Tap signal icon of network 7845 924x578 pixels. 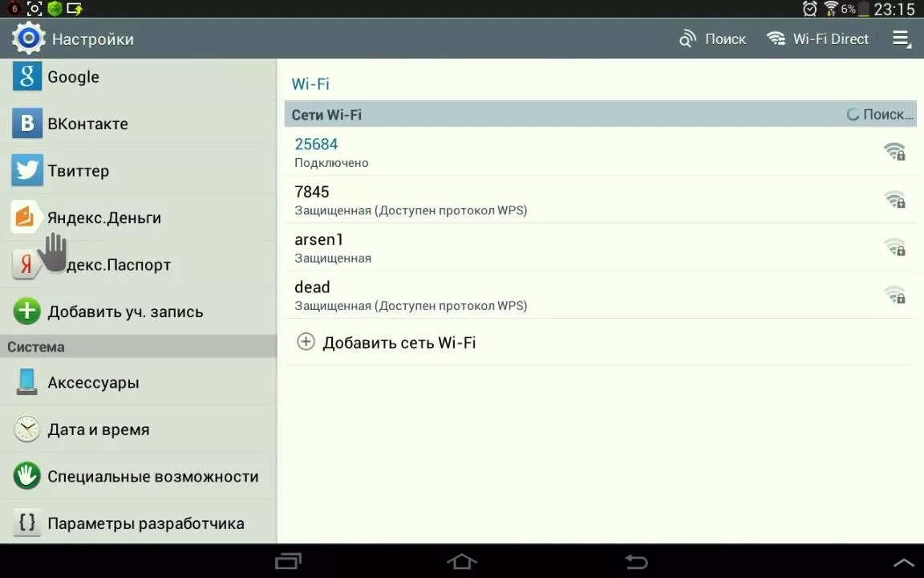pyautogui.click(x=894, y=199)
